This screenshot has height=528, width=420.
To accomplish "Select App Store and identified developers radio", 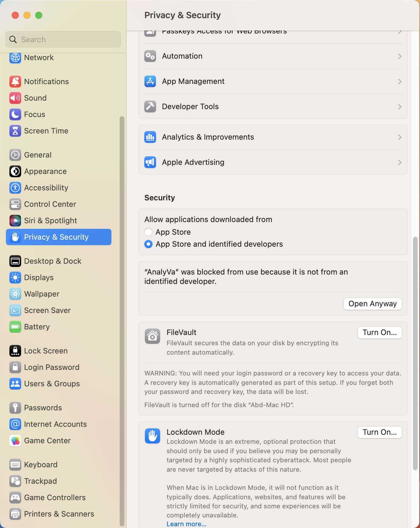I will (x=148, y=244).
